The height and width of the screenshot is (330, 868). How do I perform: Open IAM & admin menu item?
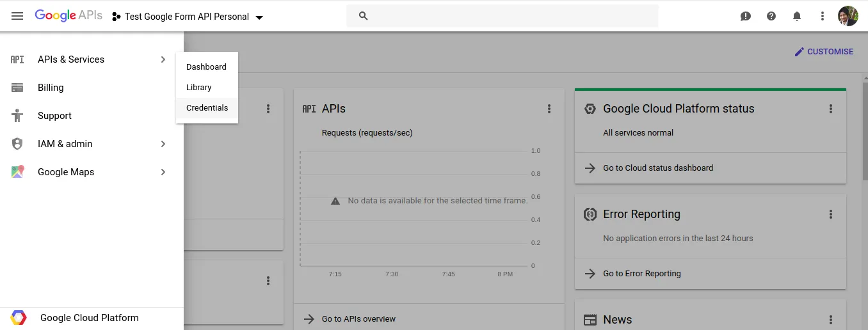(65, 144)
